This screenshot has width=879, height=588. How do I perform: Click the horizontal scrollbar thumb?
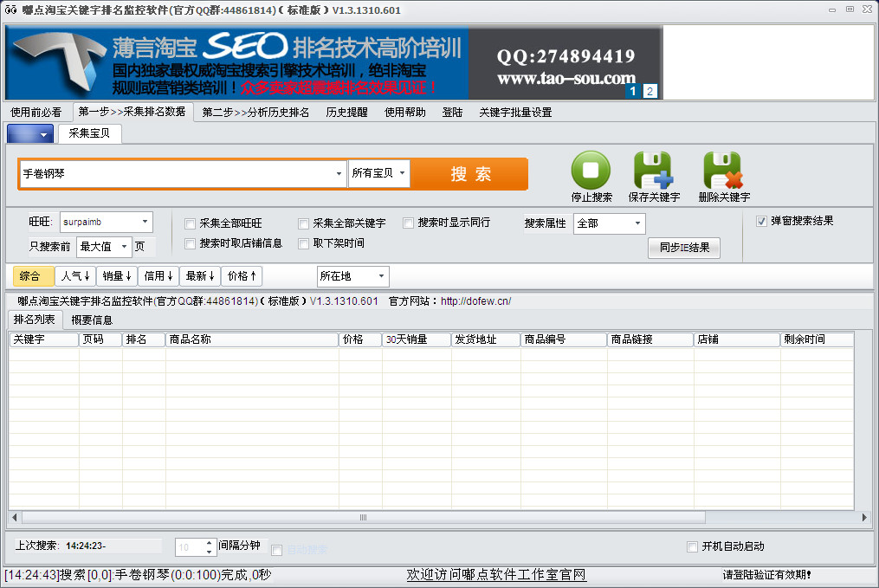click(x=363, y=517)
